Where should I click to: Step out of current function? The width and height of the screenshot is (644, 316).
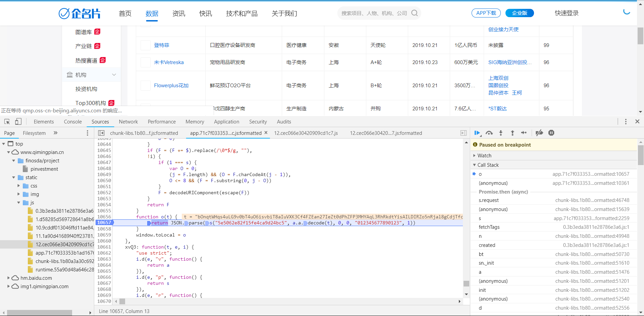[512, 133]
